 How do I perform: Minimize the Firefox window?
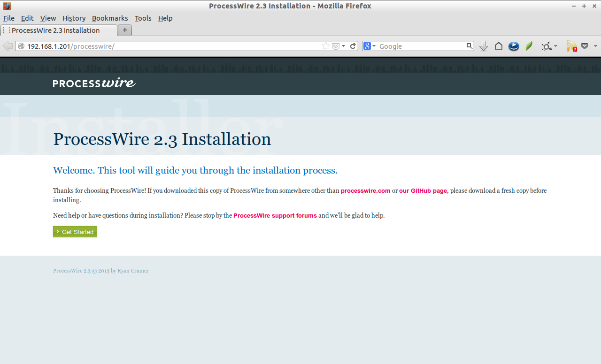(x=574, y=6)
